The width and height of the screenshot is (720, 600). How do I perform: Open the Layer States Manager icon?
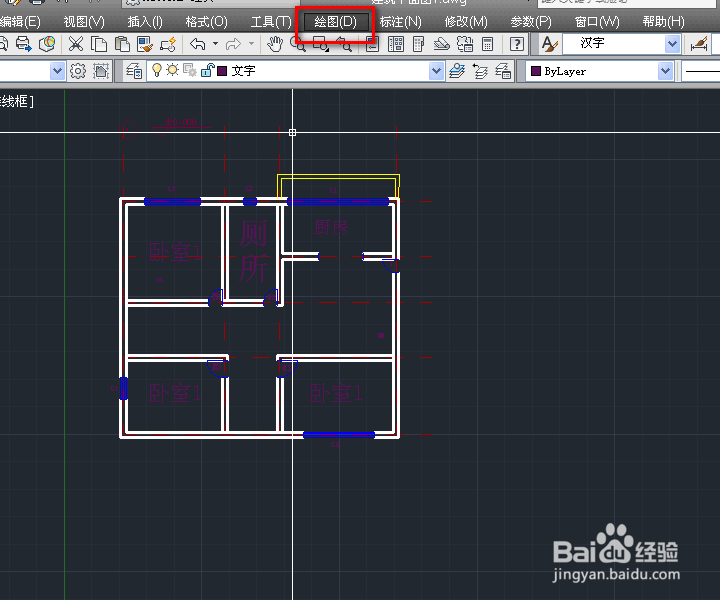[503, 71]
